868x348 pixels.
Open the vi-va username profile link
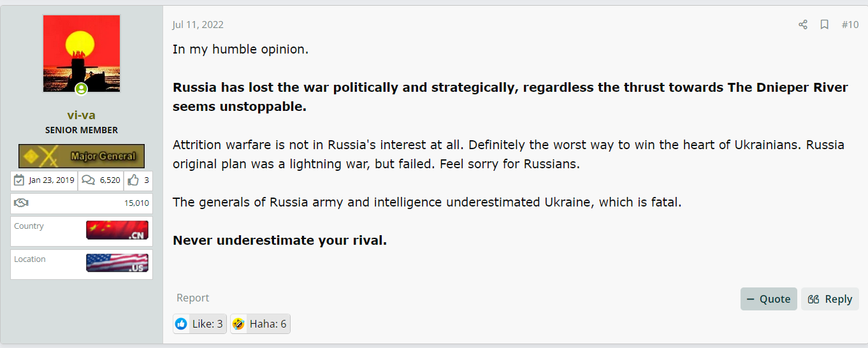tap(82, 115)
